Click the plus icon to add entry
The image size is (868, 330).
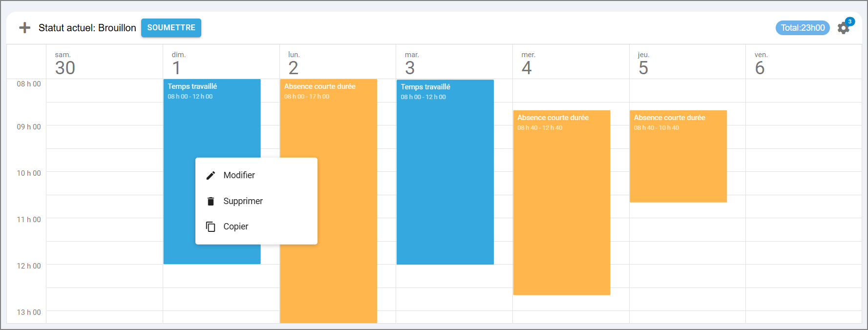point(24,28)
